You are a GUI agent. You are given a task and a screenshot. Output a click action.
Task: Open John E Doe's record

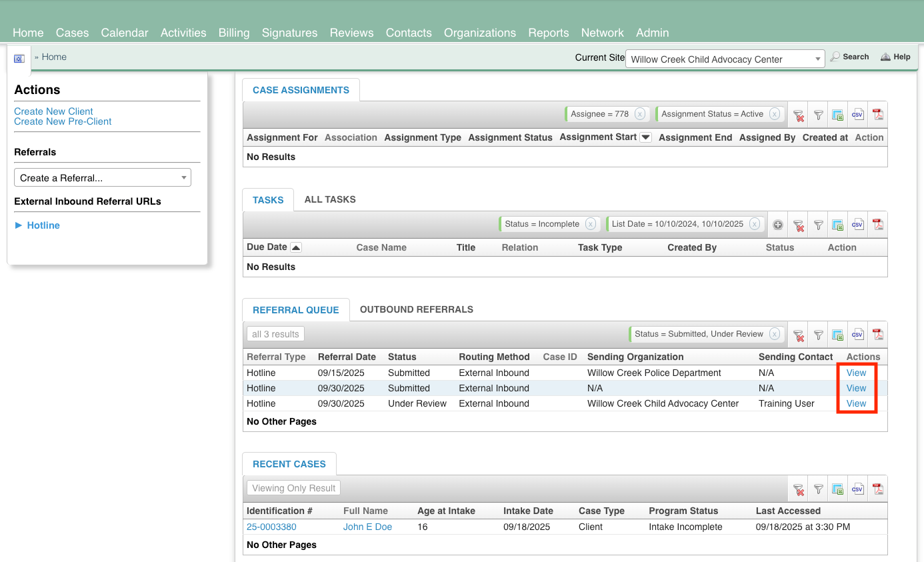(367, 527)
